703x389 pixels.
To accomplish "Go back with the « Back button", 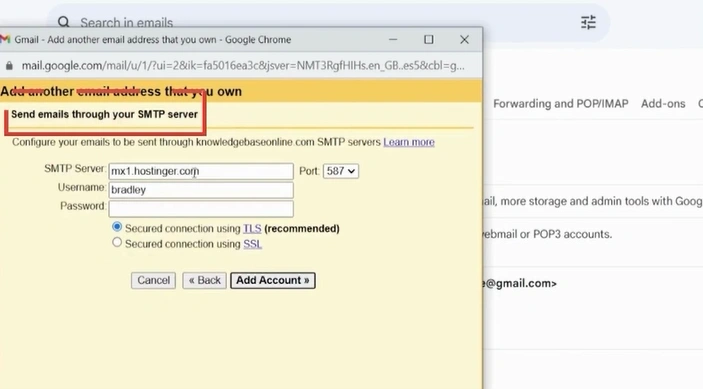I will point(204,281).
